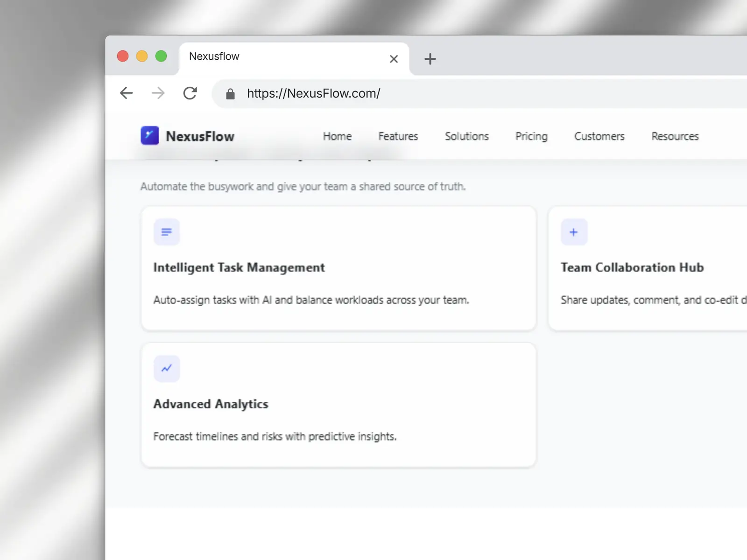Image resolution: width=747 pixels, height=560 pixels.
Task: Open a new browser tab
Action: [x=430, y=58]
